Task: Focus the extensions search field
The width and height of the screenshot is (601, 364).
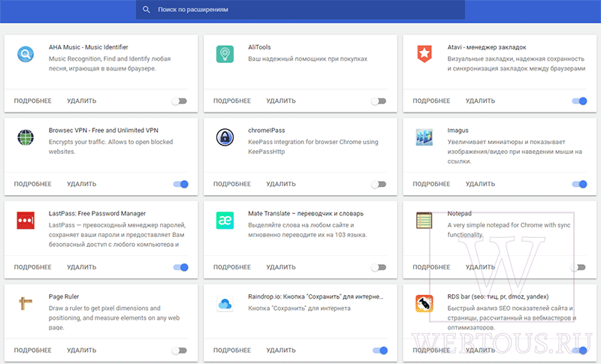Action: coord(300,10)
